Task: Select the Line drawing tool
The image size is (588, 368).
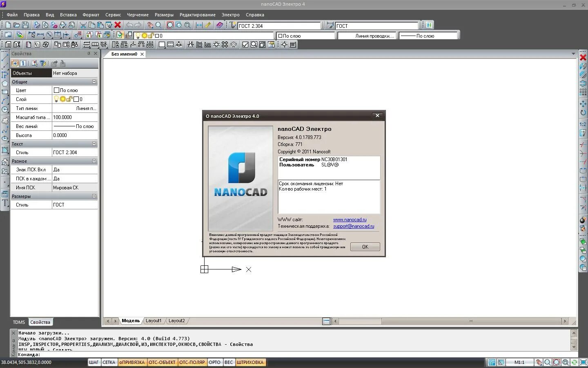Action: click(x=5, y=57)
